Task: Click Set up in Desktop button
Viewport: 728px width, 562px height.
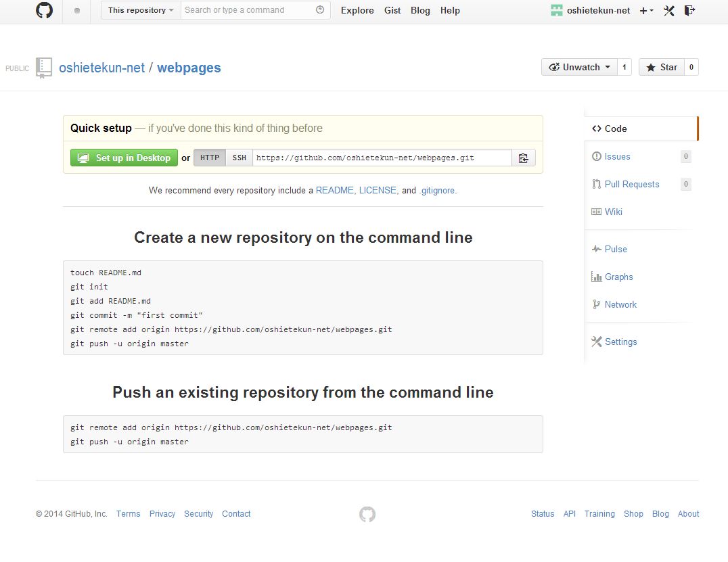Action: click(x=124, y=158)
